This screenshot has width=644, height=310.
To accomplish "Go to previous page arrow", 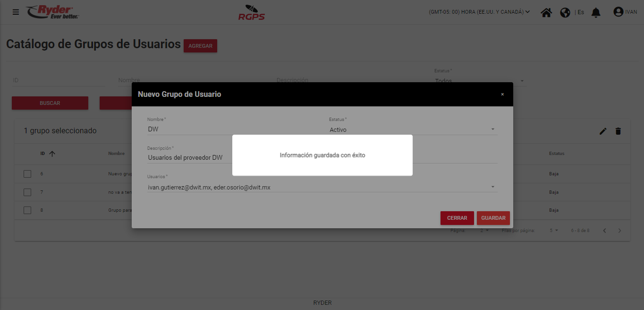I will pos(605,231).
